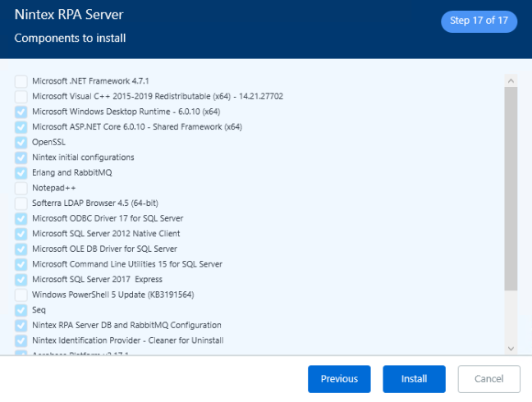Screen dimensions: 532x402
Task: Toggle Nintex initial configurations checkbox
Action: (21, 158)
